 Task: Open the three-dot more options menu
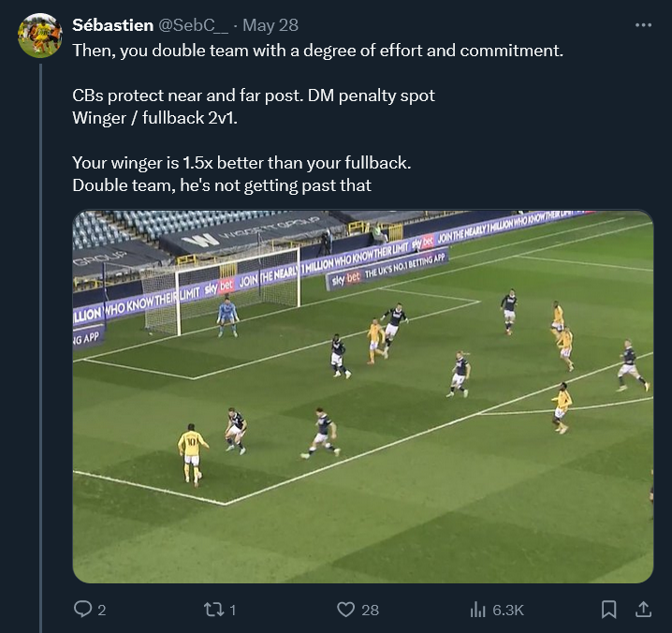coord(643,25)
